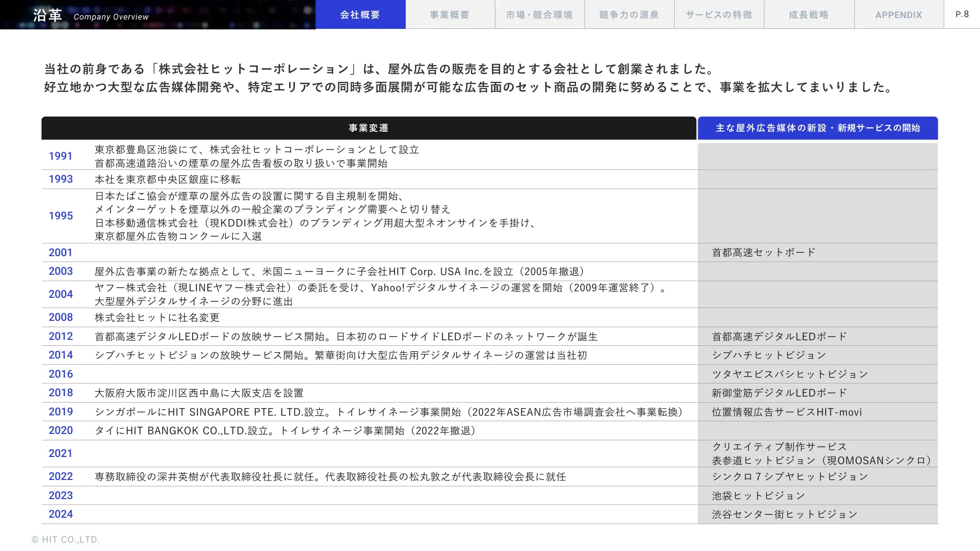
Task: Click シブハチヒットビジョン service entry
Action: [x=769, y=355]
